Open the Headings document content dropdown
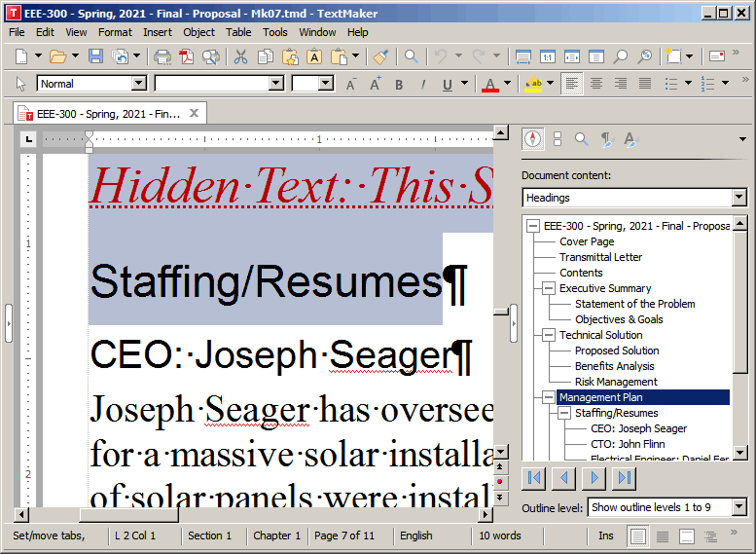 738,198
